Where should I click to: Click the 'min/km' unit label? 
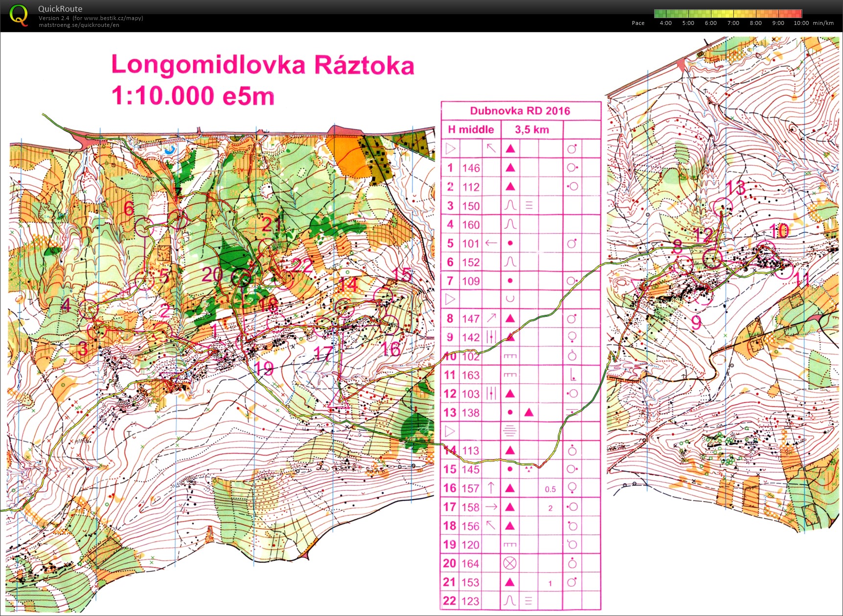pyautogui.click(x=823, y=23)
